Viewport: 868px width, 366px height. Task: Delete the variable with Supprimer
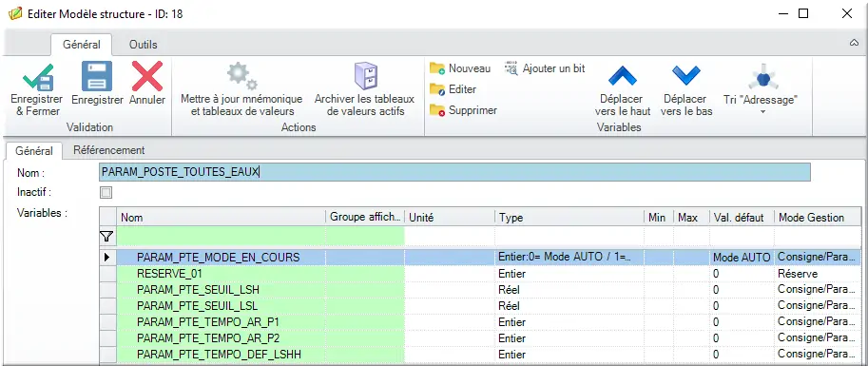(463, 110)
